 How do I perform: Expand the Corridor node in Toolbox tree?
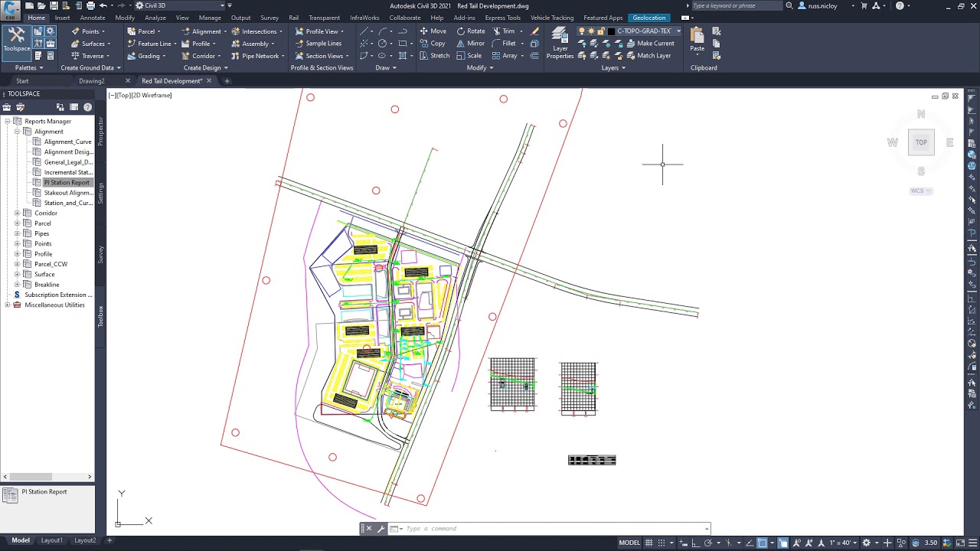pos(17,213)
